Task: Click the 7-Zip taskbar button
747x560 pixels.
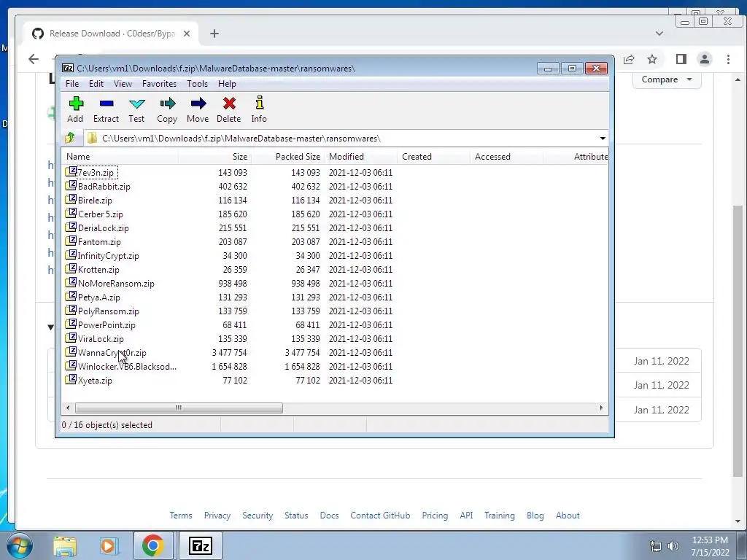Action: point(200,545)
